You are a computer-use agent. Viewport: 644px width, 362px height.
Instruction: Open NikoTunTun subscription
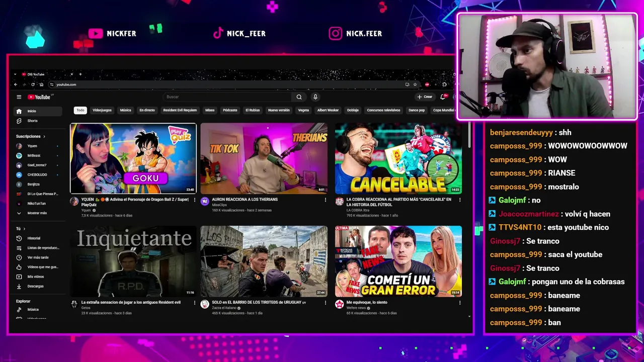[38, 203]
